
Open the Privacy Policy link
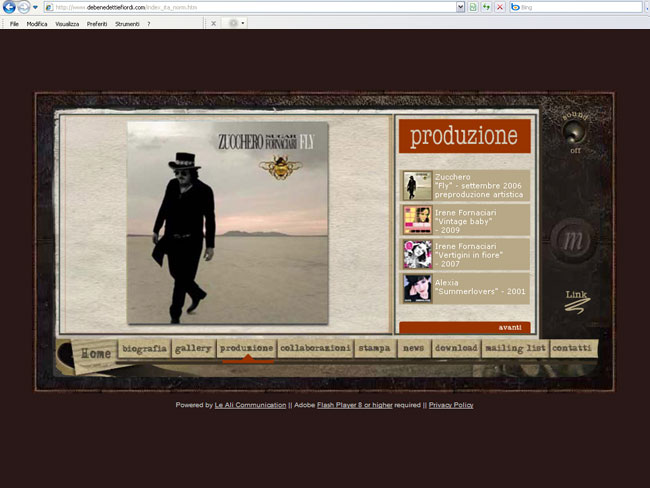click(451, 405)
